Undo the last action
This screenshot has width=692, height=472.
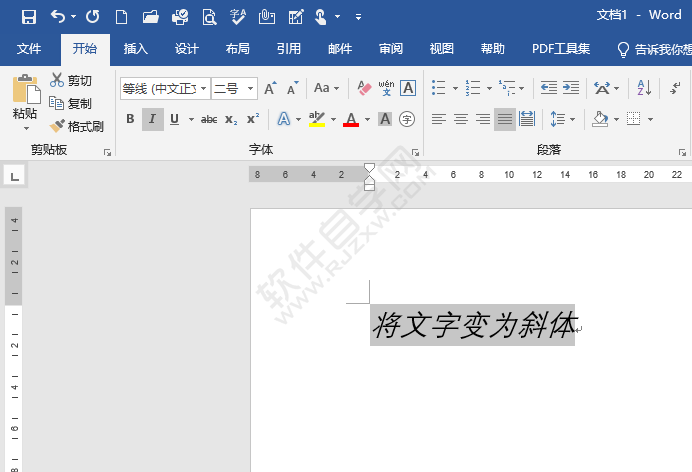click(58, 17)
